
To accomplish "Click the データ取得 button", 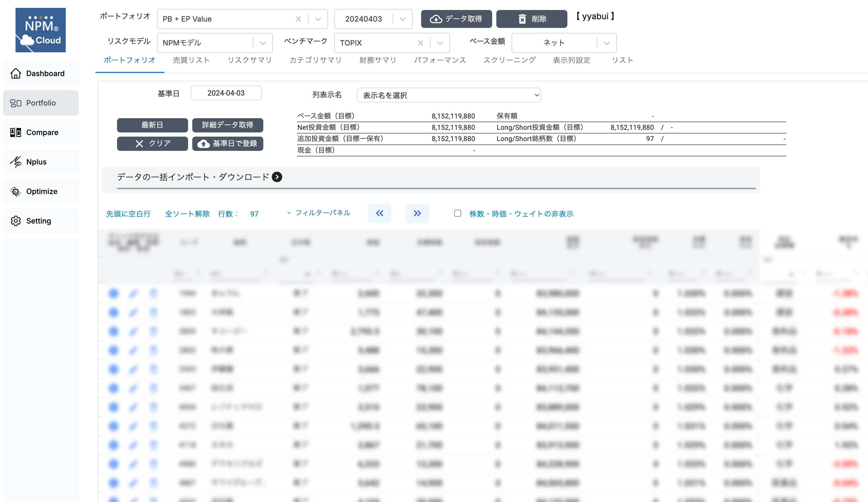I will (456, 19).
